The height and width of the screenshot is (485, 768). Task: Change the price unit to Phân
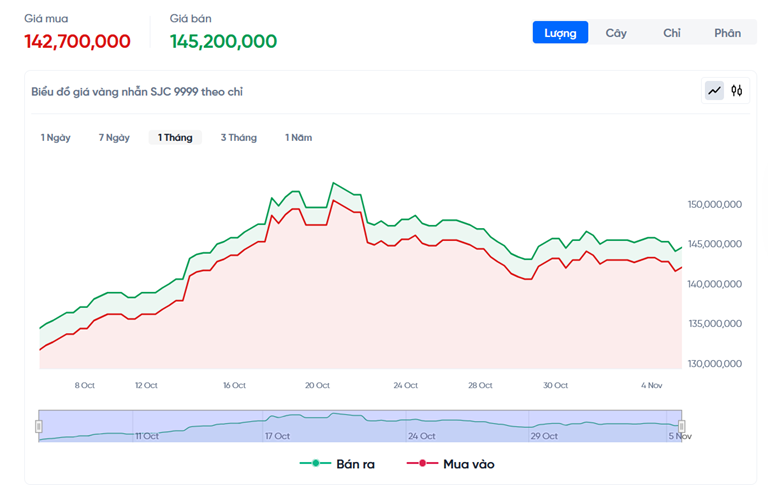[727, 33]
